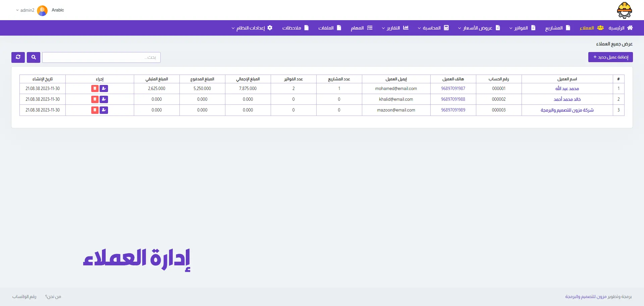The width and height of the screenshot is (644, 306).
Task: Open phone number 96897091987 link
Action: pyautogui.click(x=453, y=89)
